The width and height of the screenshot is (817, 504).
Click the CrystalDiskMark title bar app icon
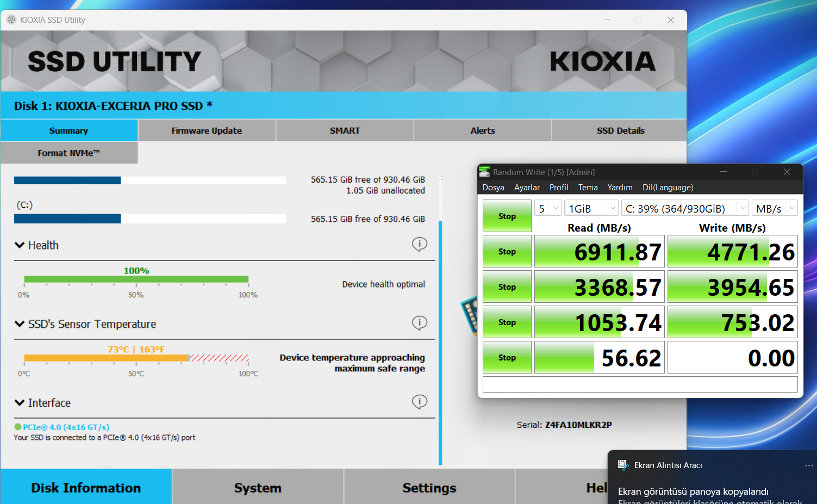click(x=484, y=172)
